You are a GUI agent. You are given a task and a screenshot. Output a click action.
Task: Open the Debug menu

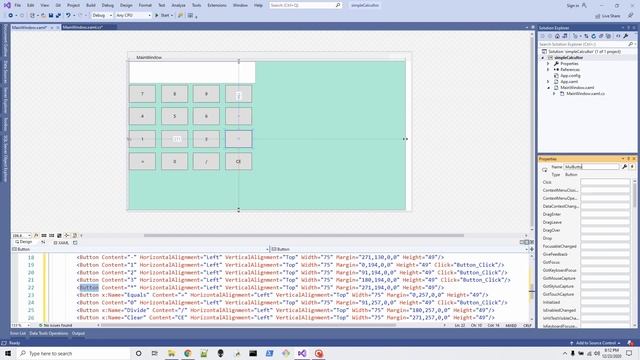coord(107,5)
